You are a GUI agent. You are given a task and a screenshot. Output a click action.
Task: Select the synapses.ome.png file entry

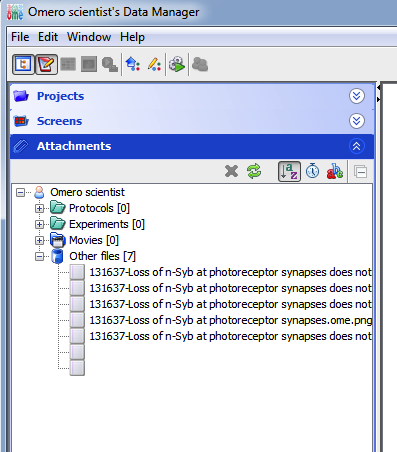[x=230, y=320]
